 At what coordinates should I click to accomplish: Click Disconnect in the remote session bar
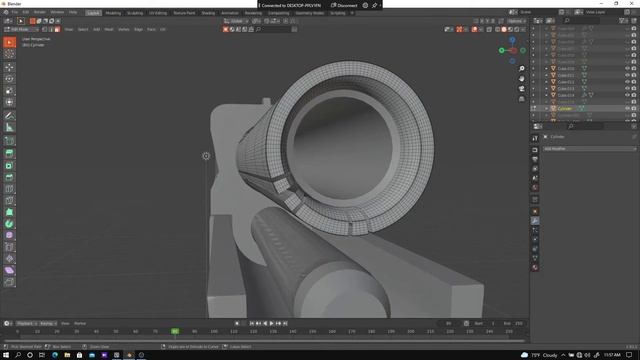pos(344,5)
